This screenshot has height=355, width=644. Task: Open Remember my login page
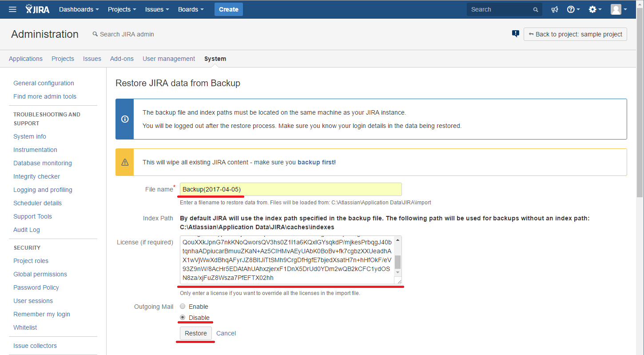click(42, 314)
